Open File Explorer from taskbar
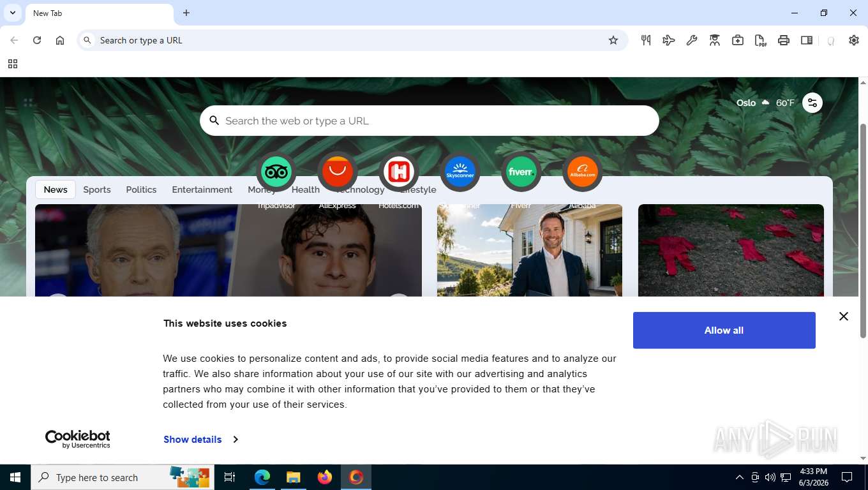The height and width of the screenshot is (490, 868). pyautogui.click(x=293, y=477)
